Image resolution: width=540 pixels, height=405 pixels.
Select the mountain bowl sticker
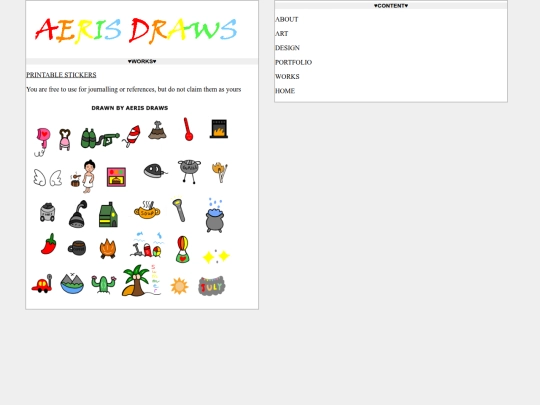pos(72,283)
